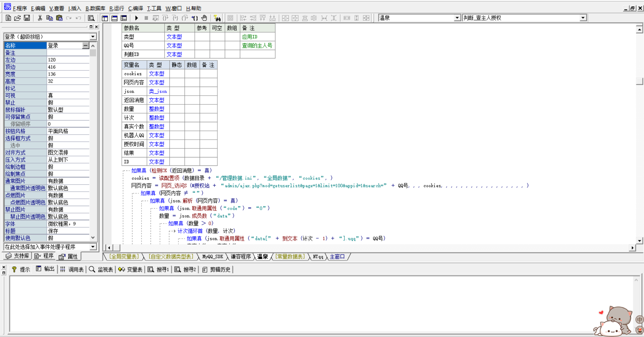Run the program with the play icon
The image size is (644, 337).
point(137,18)
